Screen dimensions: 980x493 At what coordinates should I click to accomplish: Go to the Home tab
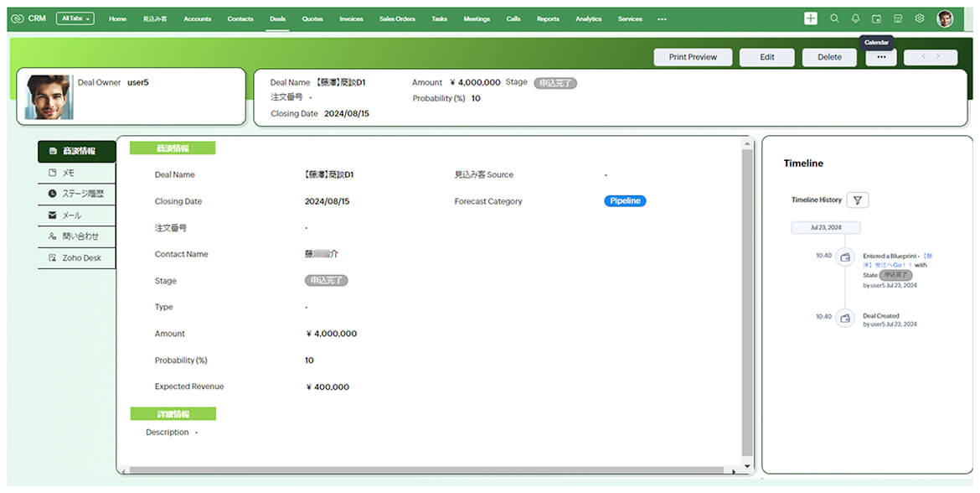117,18
